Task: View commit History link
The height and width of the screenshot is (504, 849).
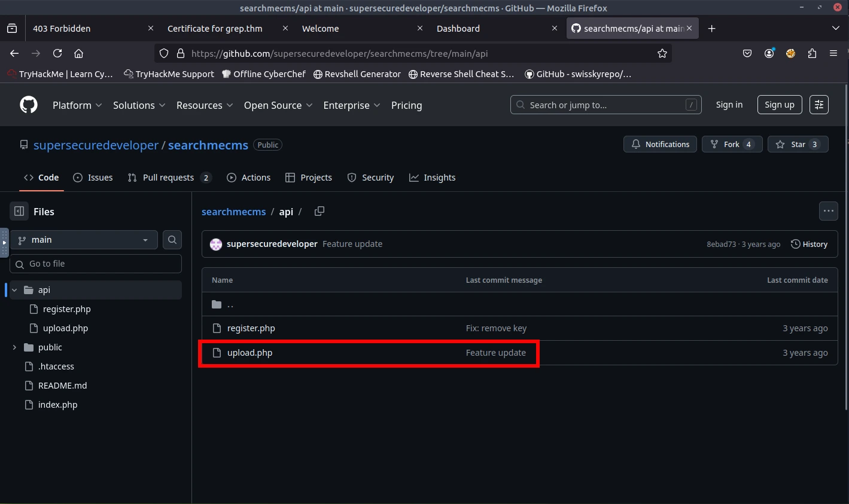Action: (x=809, y=244)
